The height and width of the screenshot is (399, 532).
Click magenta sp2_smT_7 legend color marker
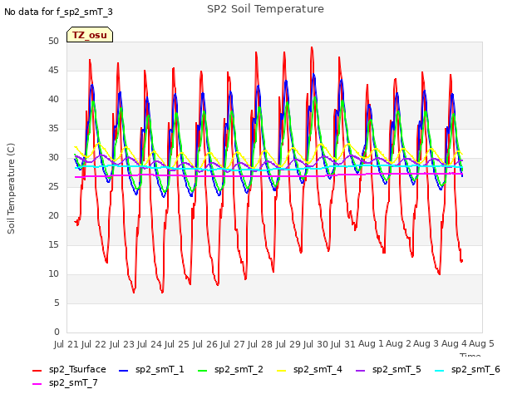[x=37, y=384]
